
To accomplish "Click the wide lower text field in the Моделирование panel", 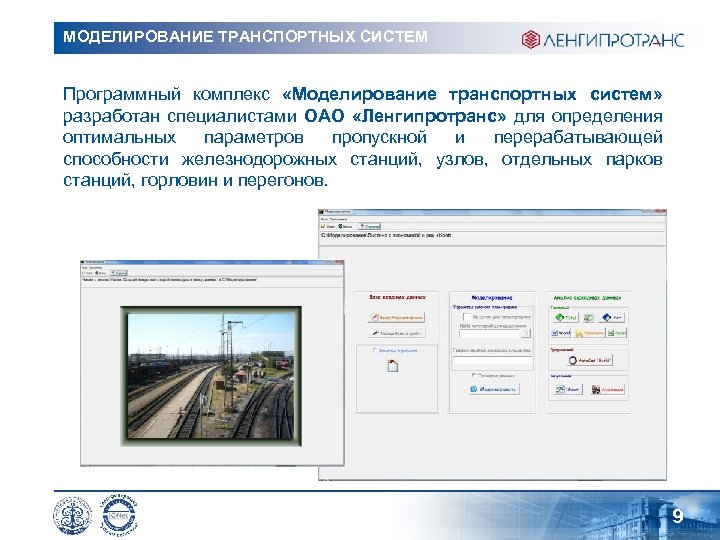I will (493, 361).
